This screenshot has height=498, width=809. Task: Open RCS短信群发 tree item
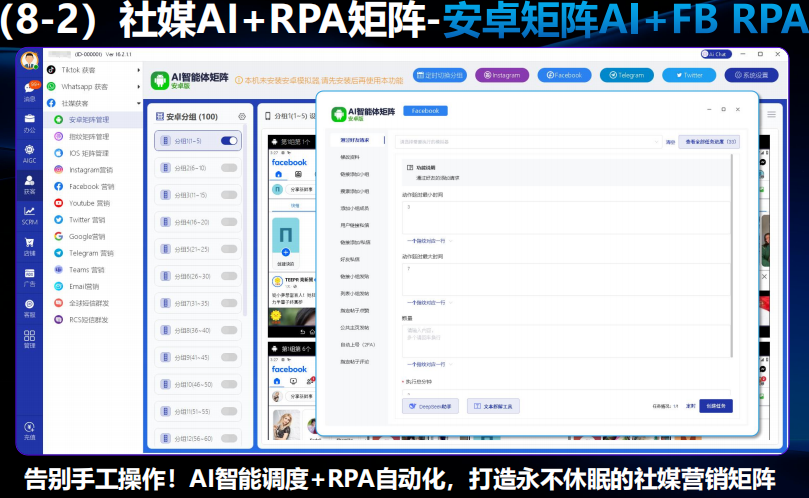pyautogui.click(x=88, y=320)
